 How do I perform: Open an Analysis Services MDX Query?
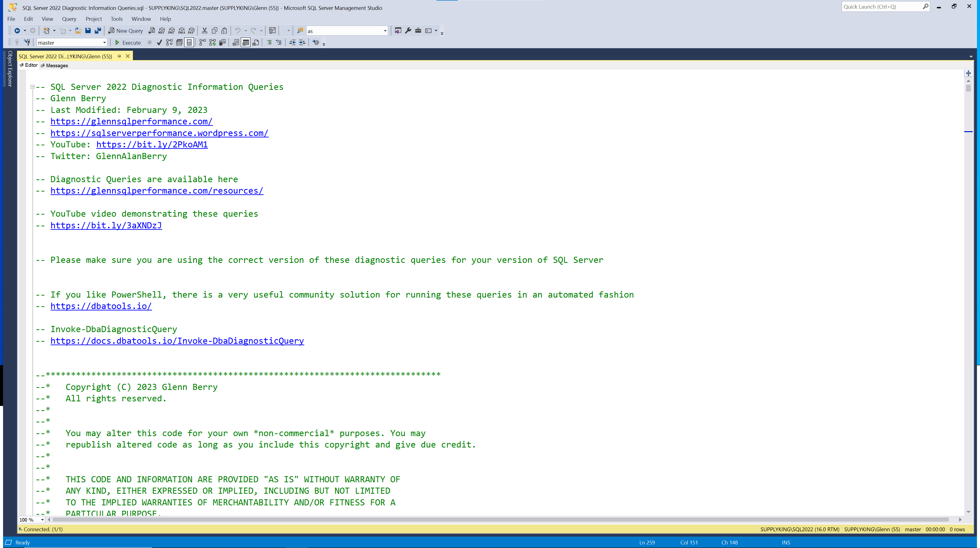[x=162, y=31]
